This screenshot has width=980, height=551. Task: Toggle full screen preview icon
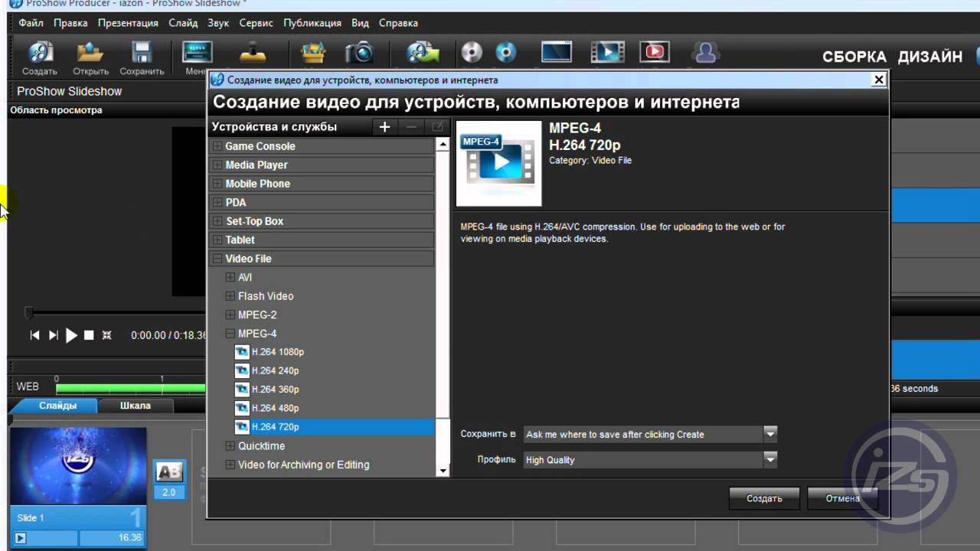pyautogui.click(x=106, y=335)
